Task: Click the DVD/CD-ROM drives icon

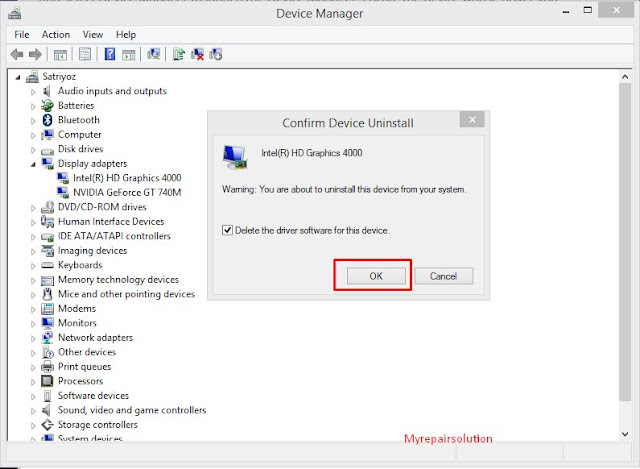Action: pos(47,207)
